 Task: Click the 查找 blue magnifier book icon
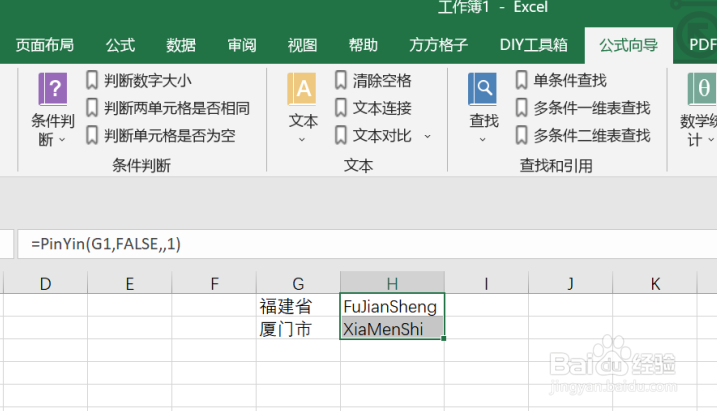[482, 89]
